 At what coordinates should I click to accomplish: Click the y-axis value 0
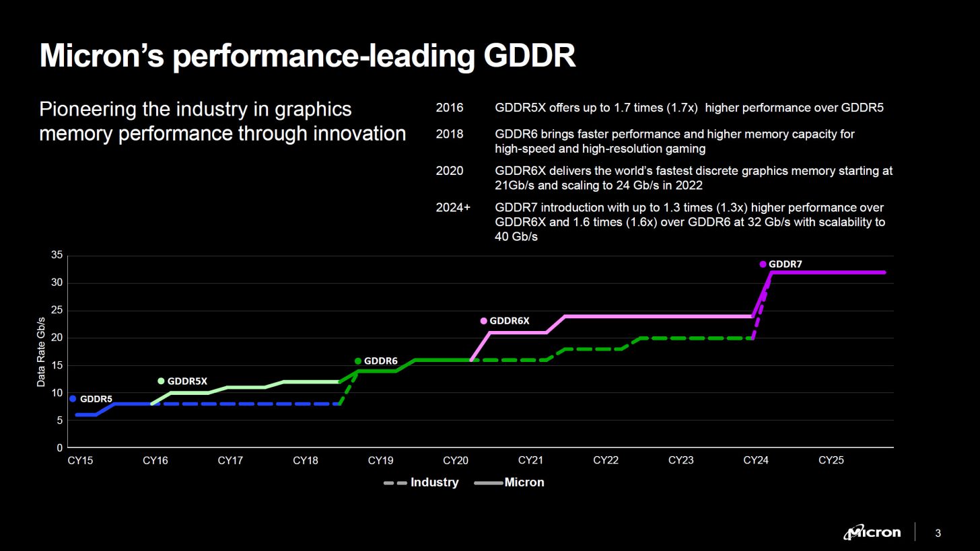pyautogui.click(x=59, y=447)
